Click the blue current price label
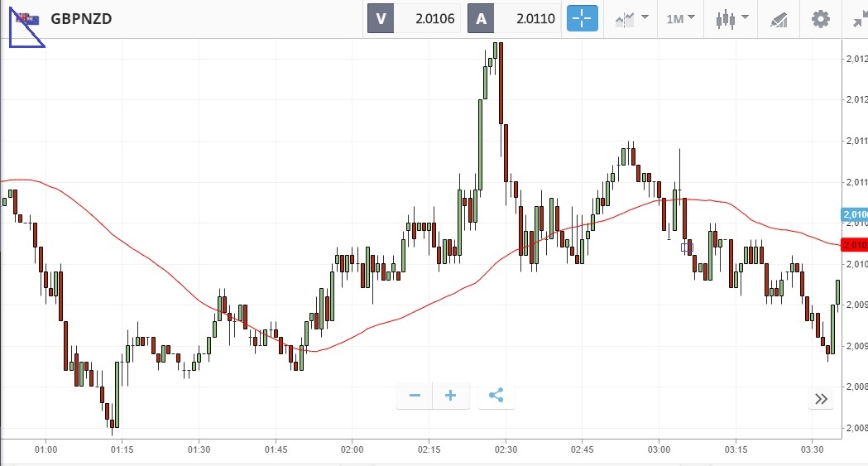Image resolution: width=868 pixels, height=466 pixels. [854, 215]
